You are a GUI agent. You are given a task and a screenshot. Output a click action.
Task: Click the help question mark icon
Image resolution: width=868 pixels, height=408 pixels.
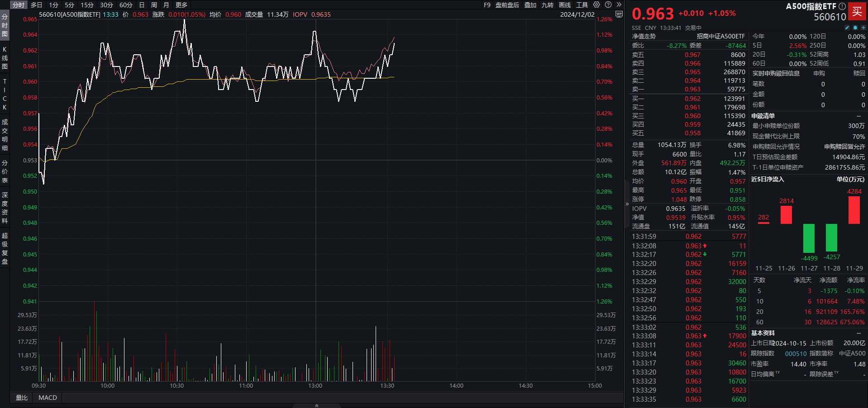tap(608, 5)
